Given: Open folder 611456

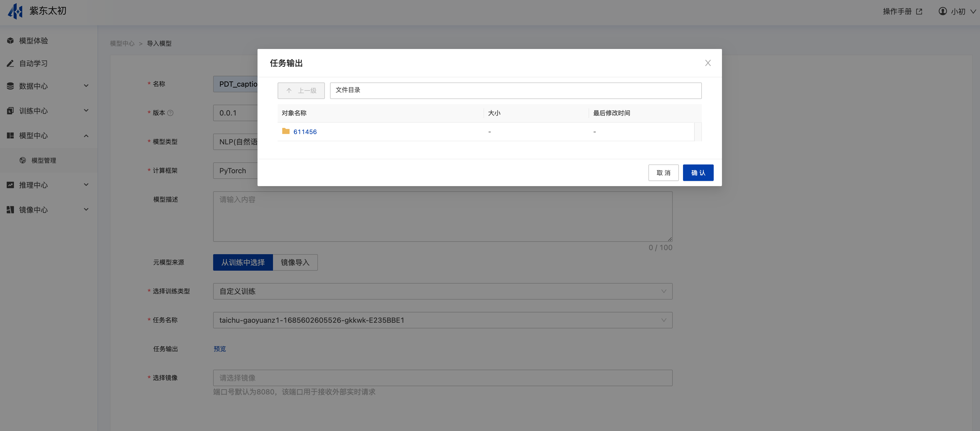Looking at the screenshot, I should [x=305, y=132].
